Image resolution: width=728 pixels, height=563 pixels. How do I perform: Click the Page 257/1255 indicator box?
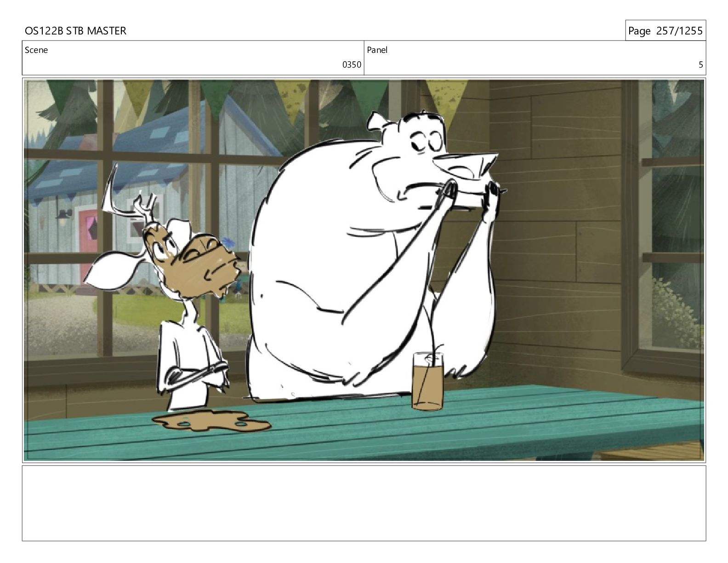(665, 31)
